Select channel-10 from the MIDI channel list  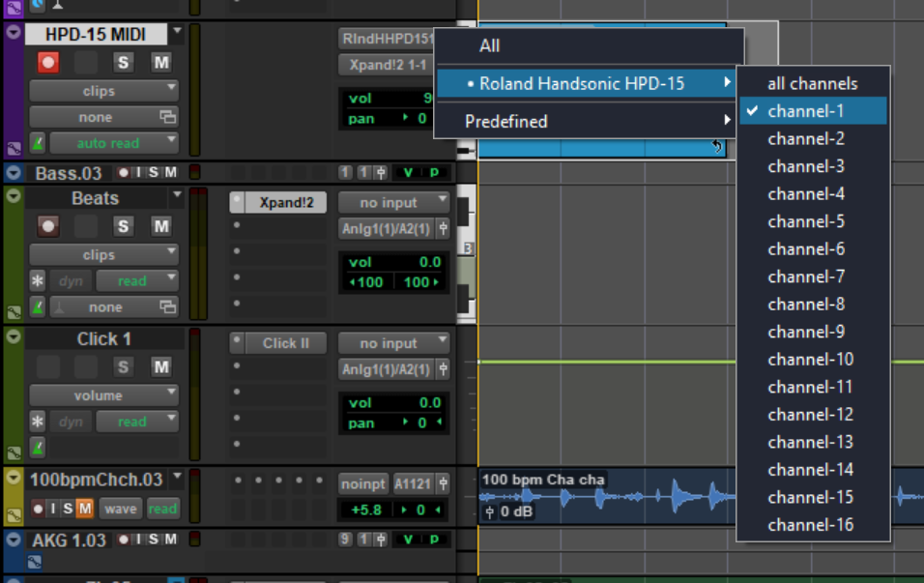point(810,360)
